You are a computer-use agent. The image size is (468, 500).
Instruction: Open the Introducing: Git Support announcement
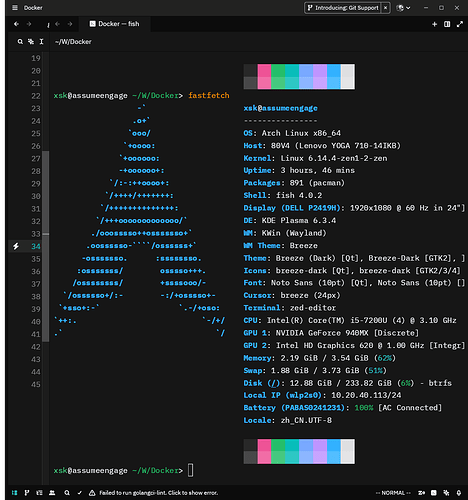click(343, 8)
